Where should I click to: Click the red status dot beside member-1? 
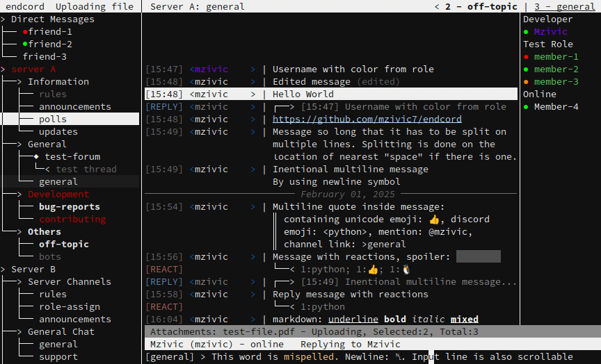526,57
